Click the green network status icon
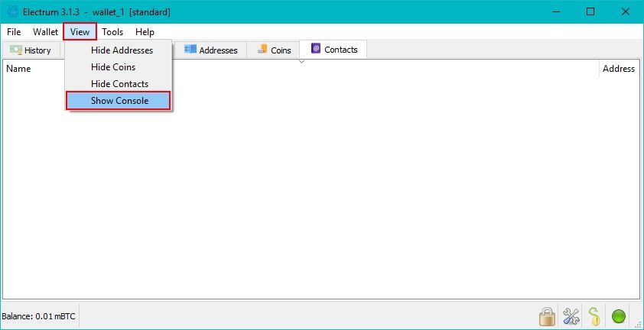The image size is (644, 330). (x=619, y=316)
